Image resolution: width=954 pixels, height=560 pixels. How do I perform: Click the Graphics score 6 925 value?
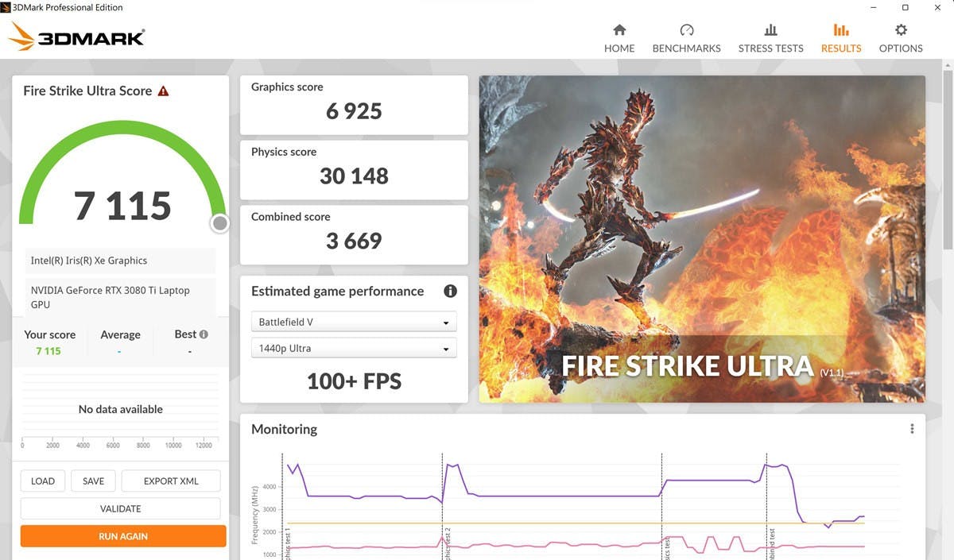pos(354,111)
